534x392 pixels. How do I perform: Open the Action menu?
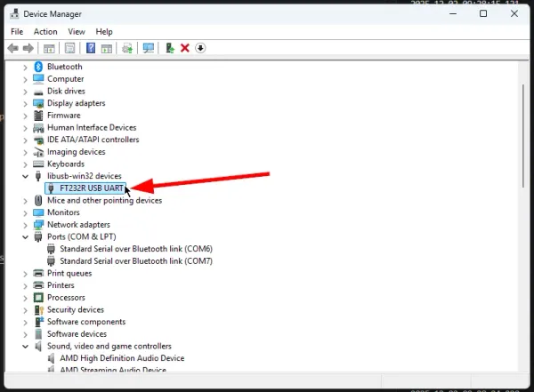(x=45, y=31)
